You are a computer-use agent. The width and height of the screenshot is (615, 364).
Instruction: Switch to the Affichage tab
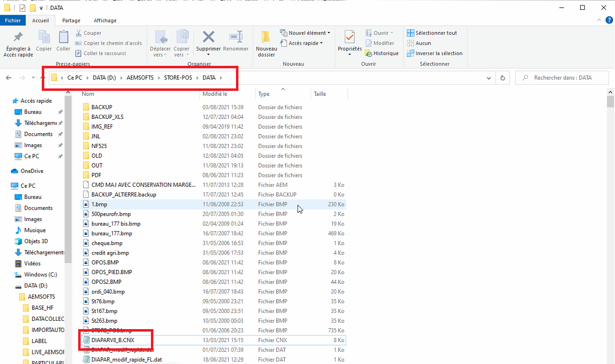tap(105, 21)
